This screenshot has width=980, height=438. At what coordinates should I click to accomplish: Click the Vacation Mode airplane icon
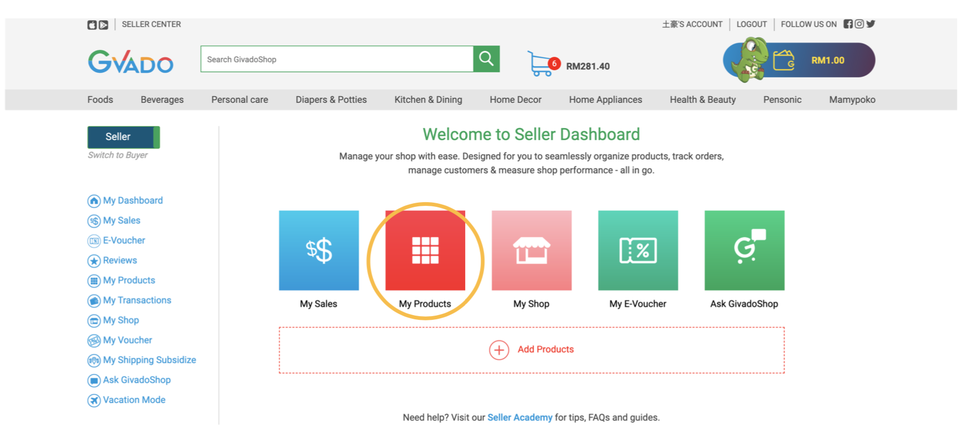pyautogui.click(x=94, y=401)
